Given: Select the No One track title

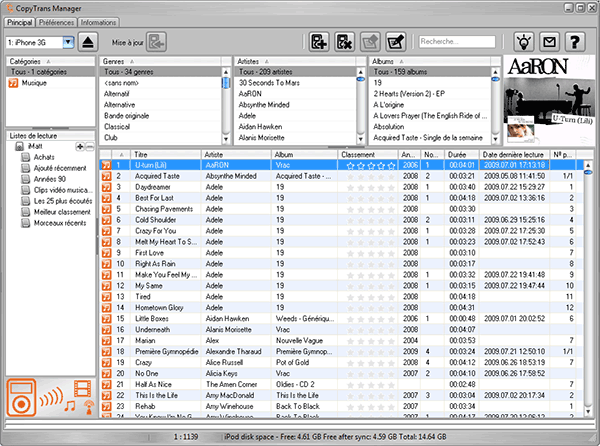Looking at the screenshot, I should [147, 373].
